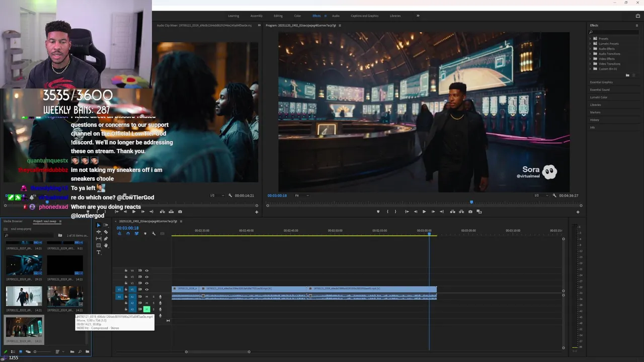Select the Selection tool arrow
Image resolution: width=644 pixels, height=362 pixels.
point(98,225)
